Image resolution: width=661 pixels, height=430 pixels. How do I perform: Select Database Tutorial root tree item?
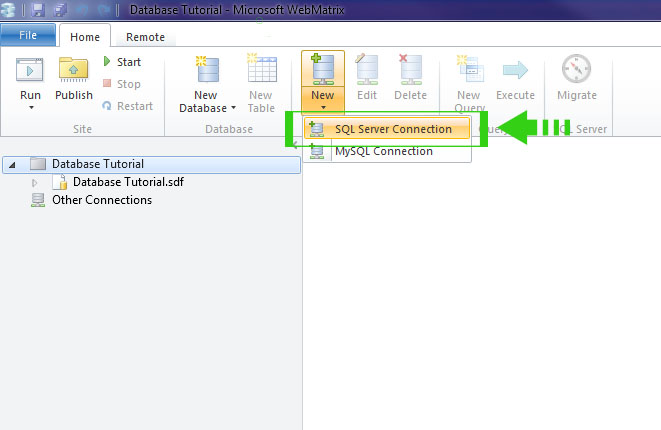152,164
